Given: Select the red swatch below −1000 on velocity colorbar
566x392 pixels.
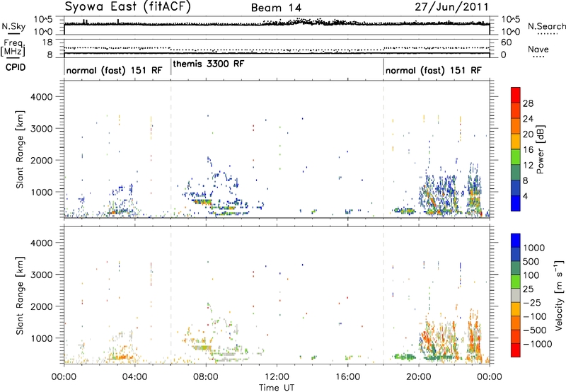Looking at the screenshot, I should (x=516, y=350).
